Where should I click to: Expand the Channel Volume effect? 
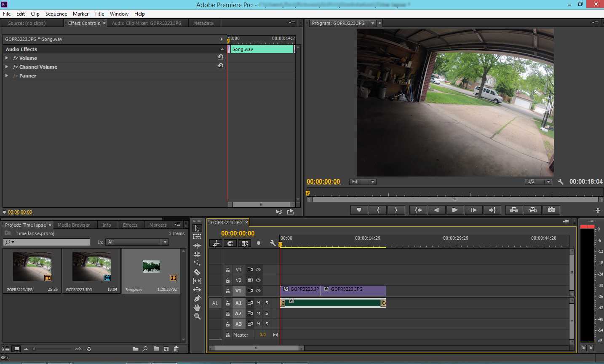pos(7,67)
